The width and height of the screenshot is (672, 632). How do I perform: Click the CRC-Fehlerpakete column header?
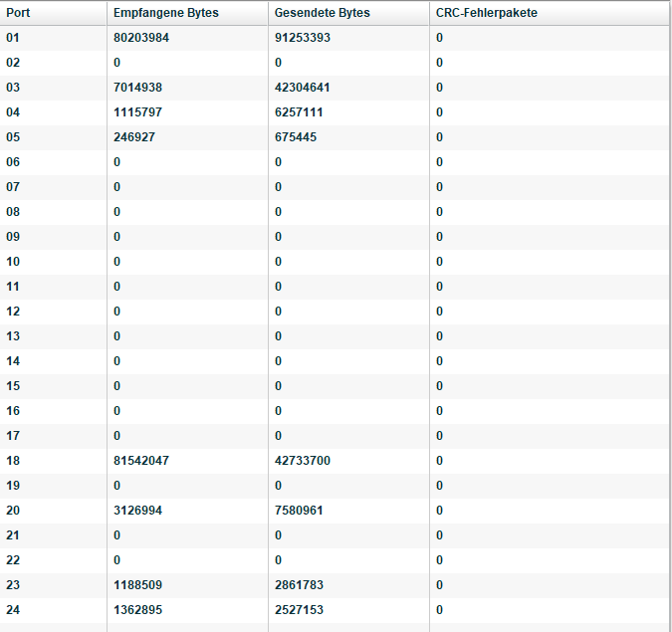click(487, 13)
